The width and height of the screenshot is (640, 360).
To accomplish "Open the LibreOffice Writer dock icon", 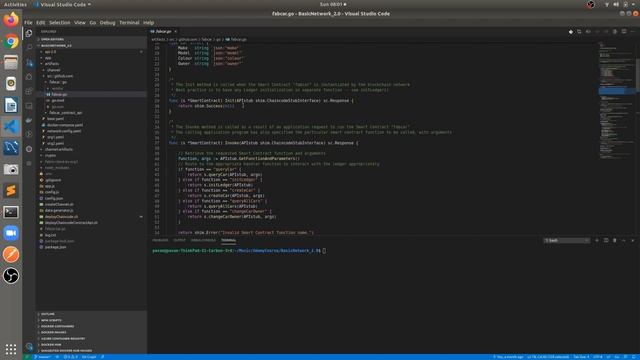I will tap(11, 105).
